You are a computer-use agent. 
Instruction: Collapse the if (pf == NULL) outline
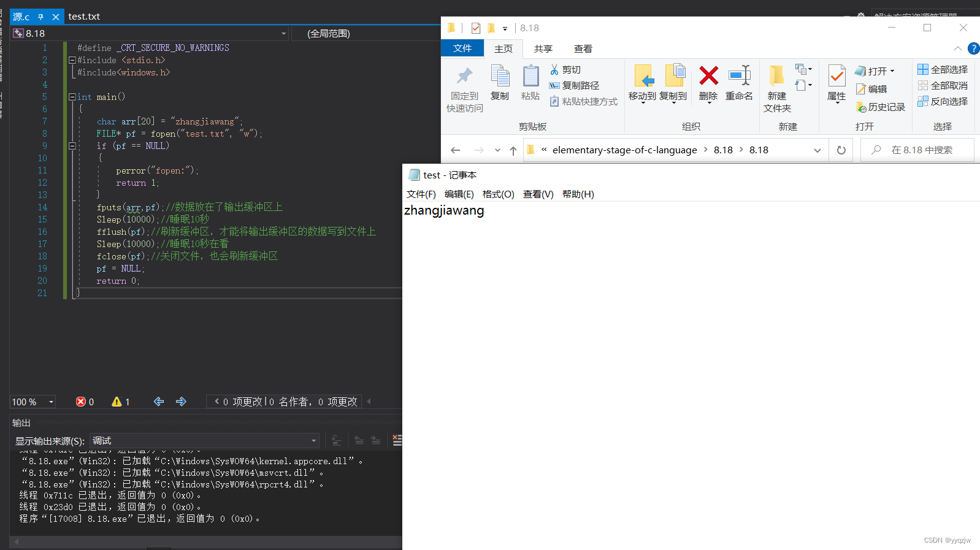coord(72,146)
